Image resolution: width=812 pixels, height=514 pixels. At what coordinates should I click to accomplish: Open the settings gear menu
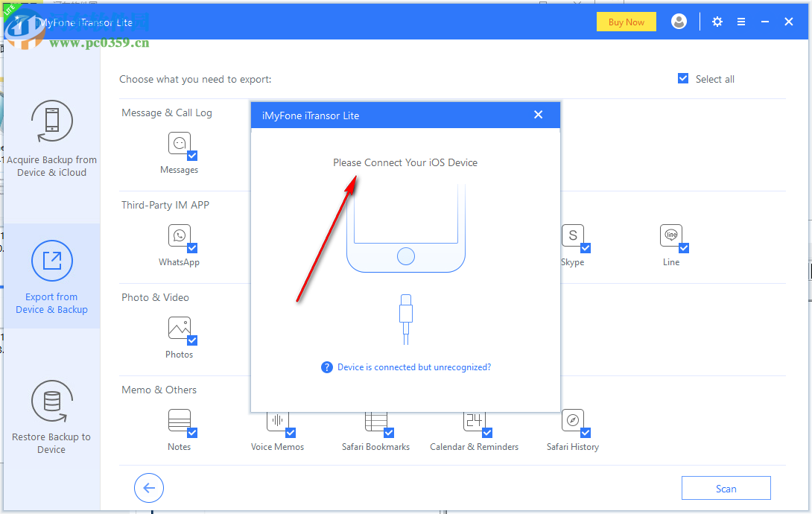717,22
